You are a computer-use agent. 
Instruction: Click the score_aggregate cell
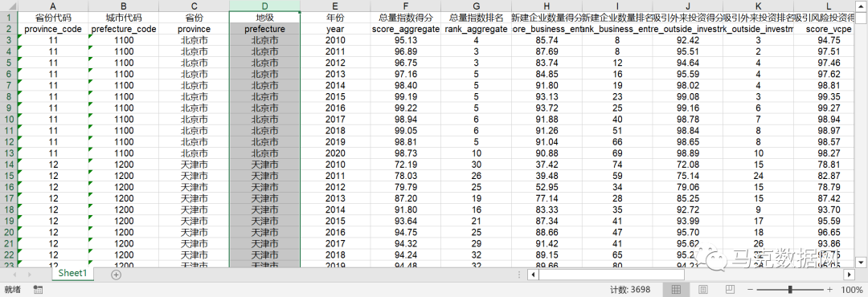(x=406, y=29)
